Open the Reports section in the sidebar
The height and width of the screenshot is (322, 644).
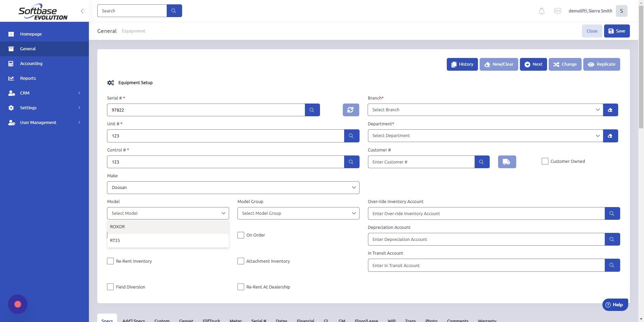pyautogui.click(x=28, y=78)
